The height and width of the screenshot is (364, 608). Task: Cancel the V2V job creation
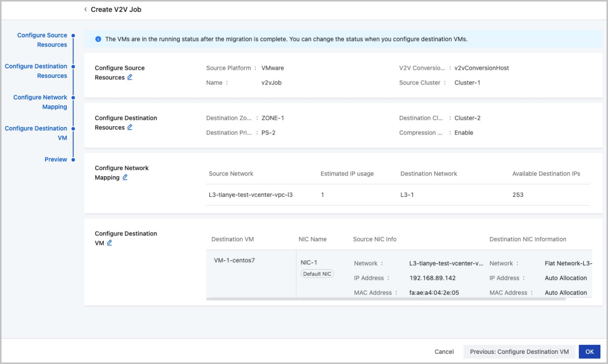click(x=444, y=352)
